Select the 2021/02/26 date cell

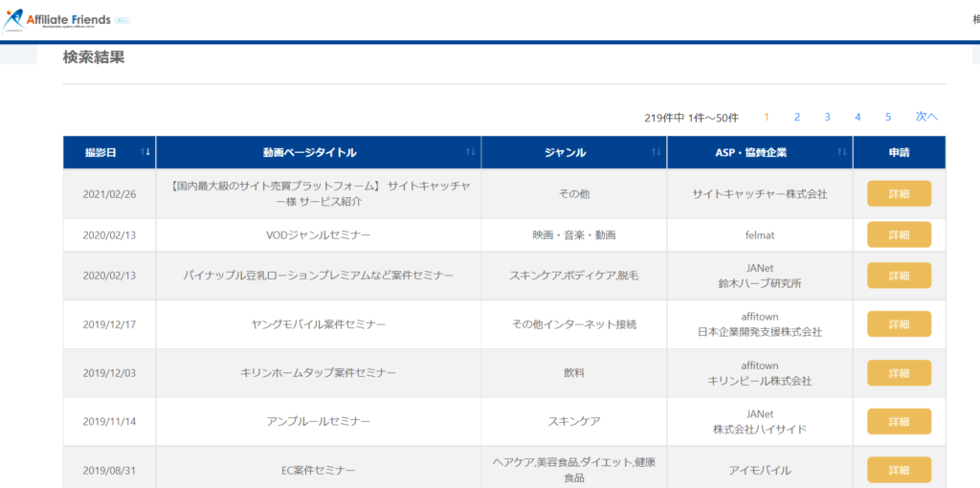109,193
